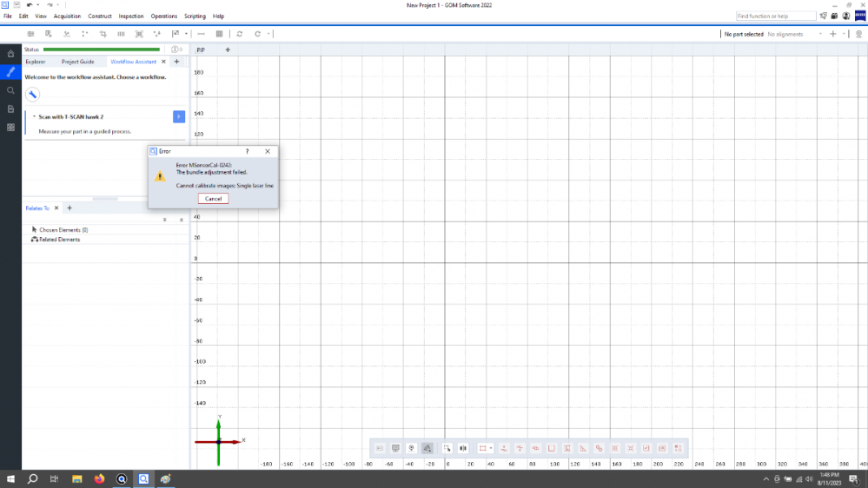Open the home workspace in left sidebar
This screenshot has width=868, height=488.
coord(10,54)
